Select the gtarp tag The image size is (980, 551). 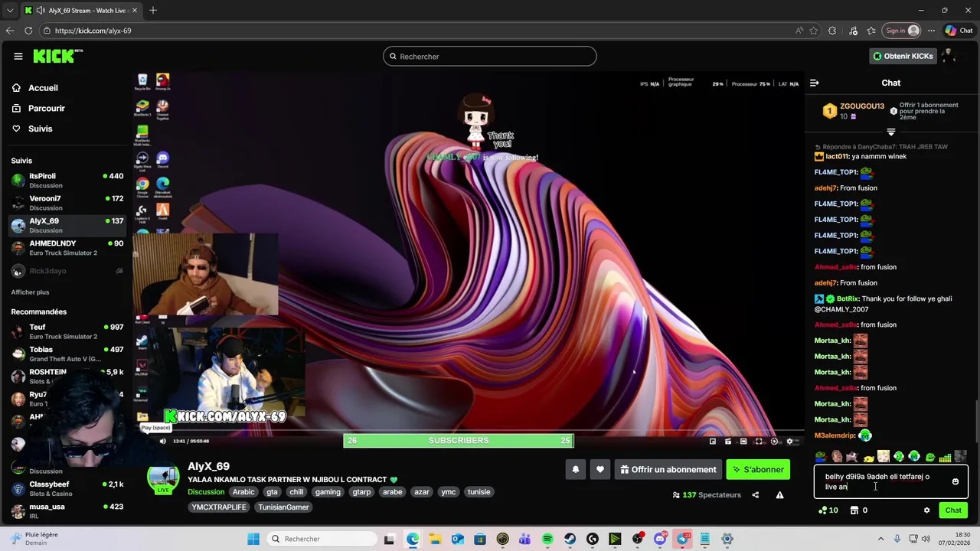(361, 492)
